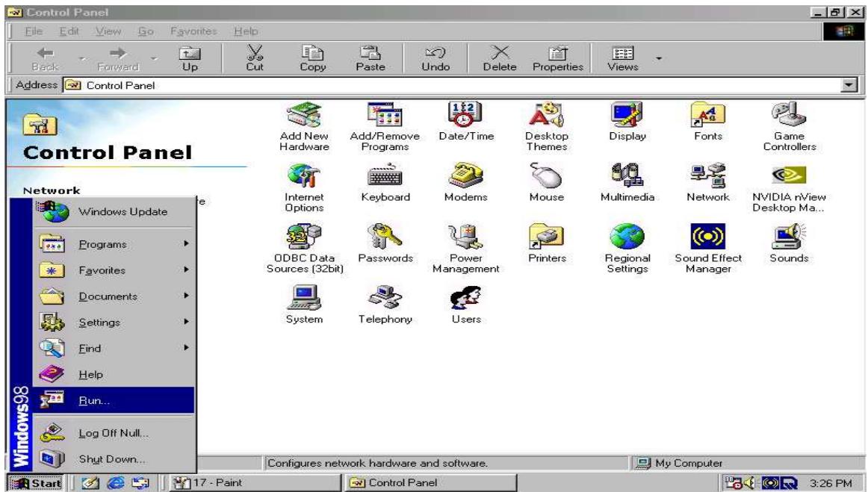Choose Help in the Start menu
The height and width of the screenshot is (492, 868).
coord(114,374)
